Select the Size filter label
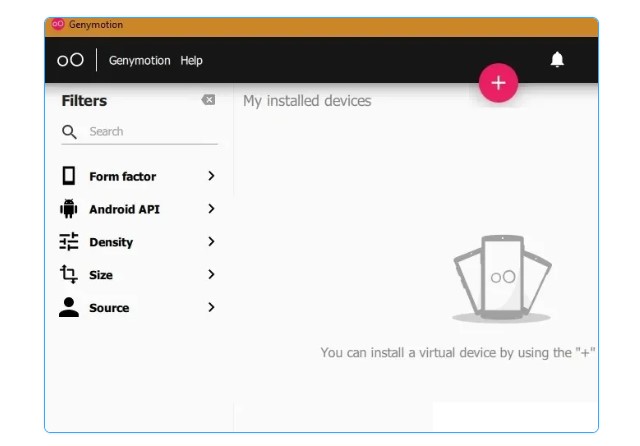This screenshot has height=446, width=640. click(x=101, y=275)
